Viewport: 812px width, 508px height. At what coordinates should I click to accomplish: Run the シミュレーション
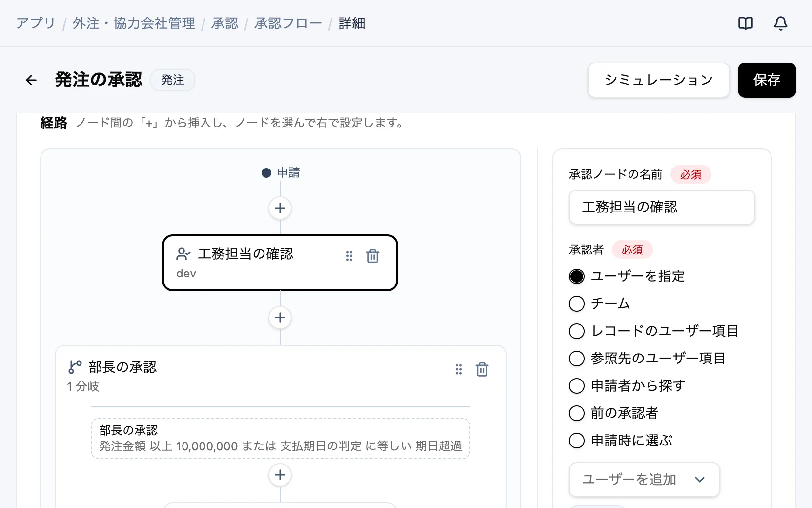(659, 80)
